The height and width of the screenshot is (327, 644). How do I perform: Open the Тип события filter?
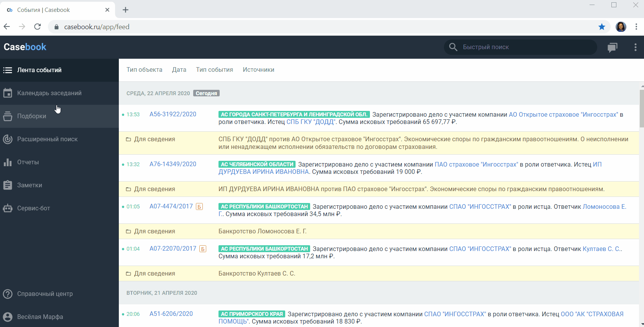point(215,69)
